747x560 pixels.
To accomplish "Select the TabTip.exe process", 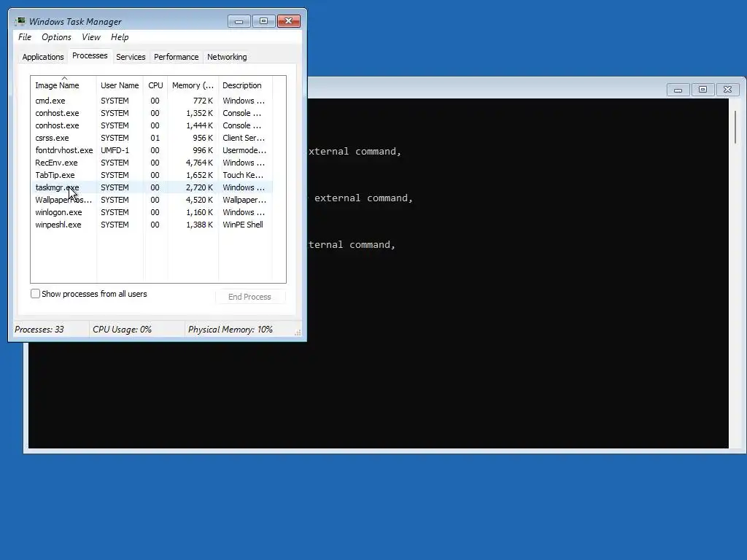I will click(152, 175).
